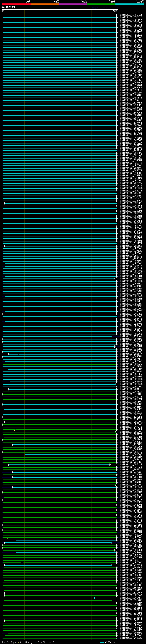Click the purple ~60% identity legend segment

pos(73,4)
